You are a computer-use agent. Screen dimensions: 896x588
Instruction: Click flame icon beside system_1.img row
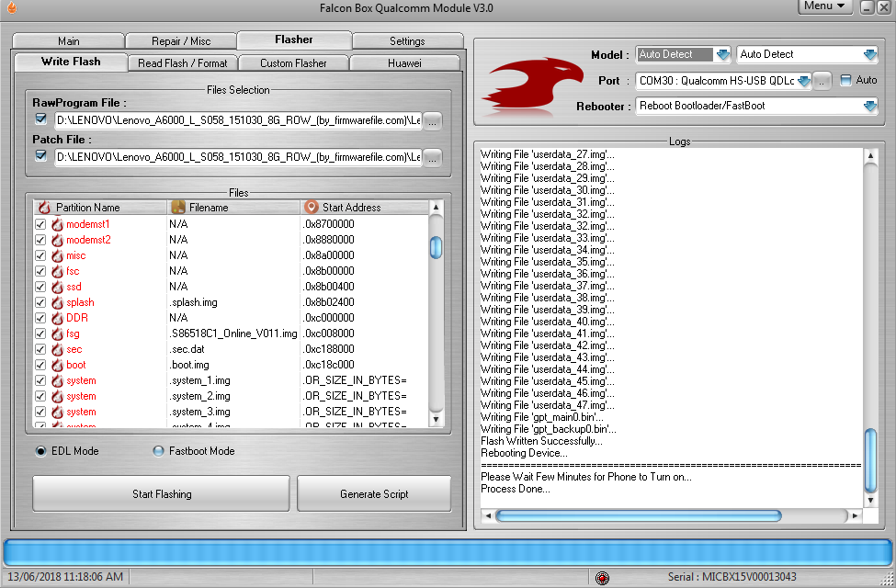(57, 380)
